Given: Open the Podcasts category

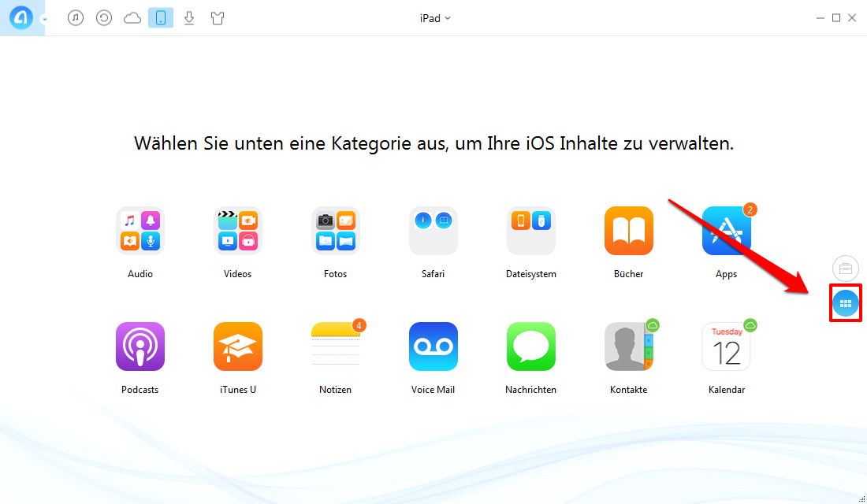Looking at the screenshot, I should pyautogui.click(x=140, y=346).
